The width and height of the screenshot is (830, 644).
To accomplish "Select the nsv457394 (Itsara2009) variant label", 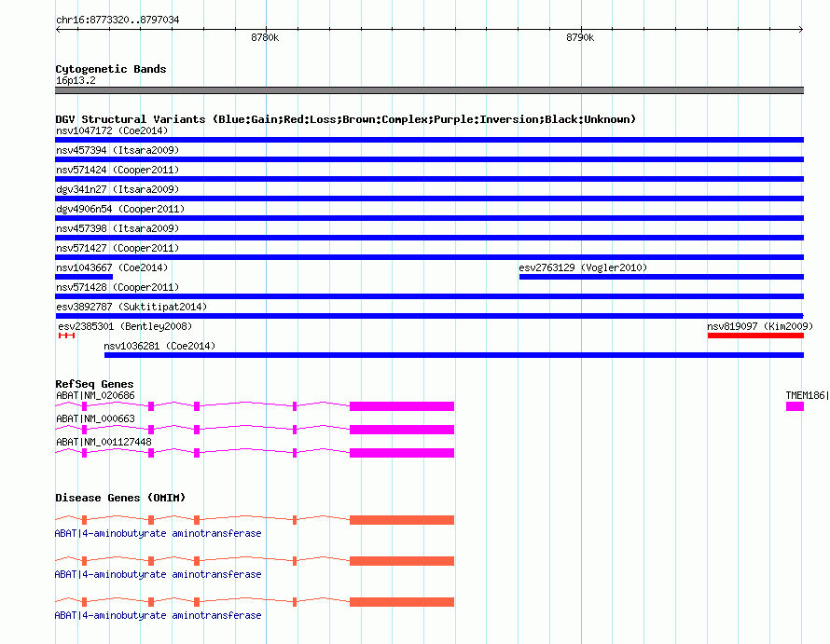I will 118,150.
